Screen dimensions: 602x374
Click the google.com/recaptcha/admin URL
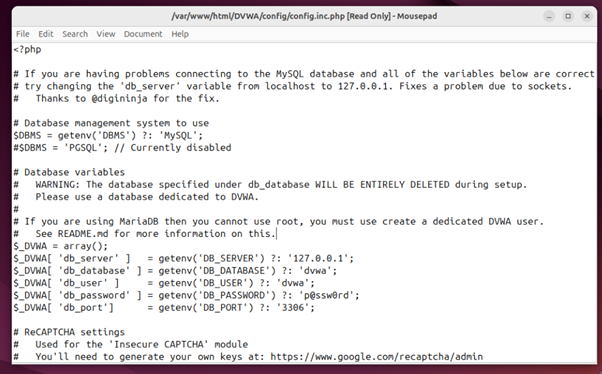tap(376, 357)
